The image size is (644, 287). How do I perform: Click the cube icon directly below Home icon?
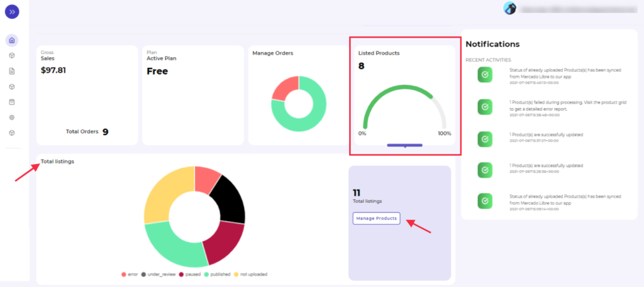(x=12, y=56)
